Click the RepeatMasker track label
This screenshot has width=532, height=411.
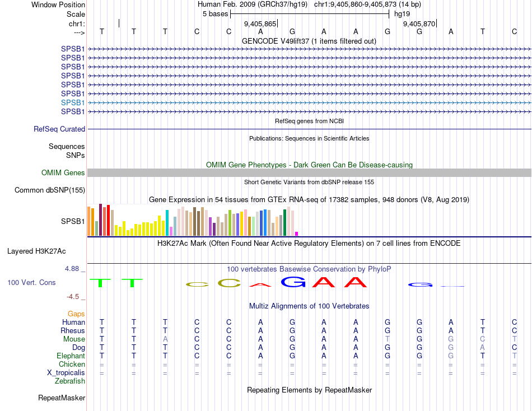[x=62, y=398]
